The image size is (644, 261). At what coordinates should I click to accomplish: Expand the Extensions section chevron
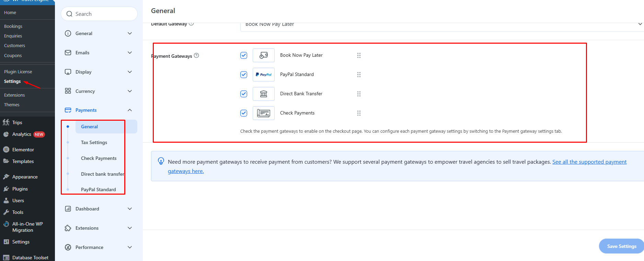pyautogui.click(x=130, y=228)
